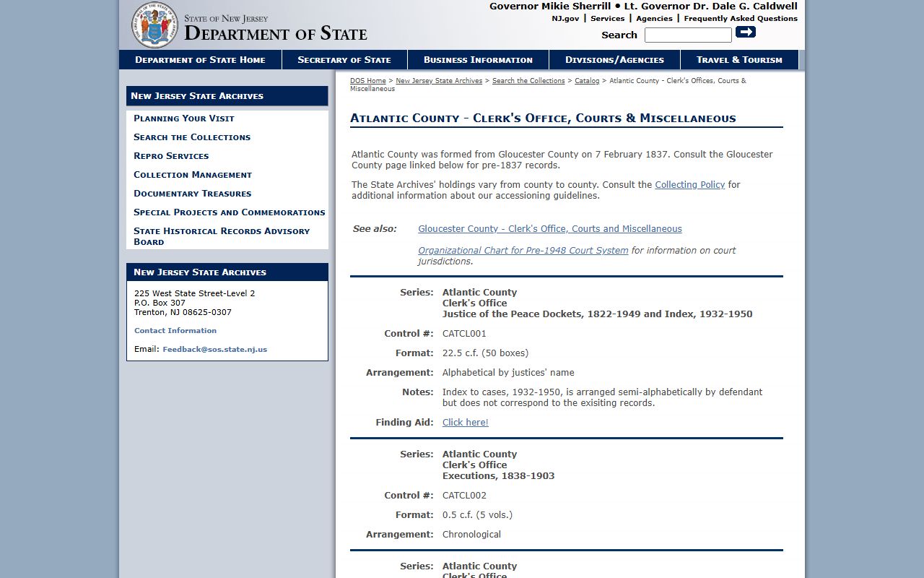Open Repro Services sidebar link

pyautogui.click(x=171, y=156)
